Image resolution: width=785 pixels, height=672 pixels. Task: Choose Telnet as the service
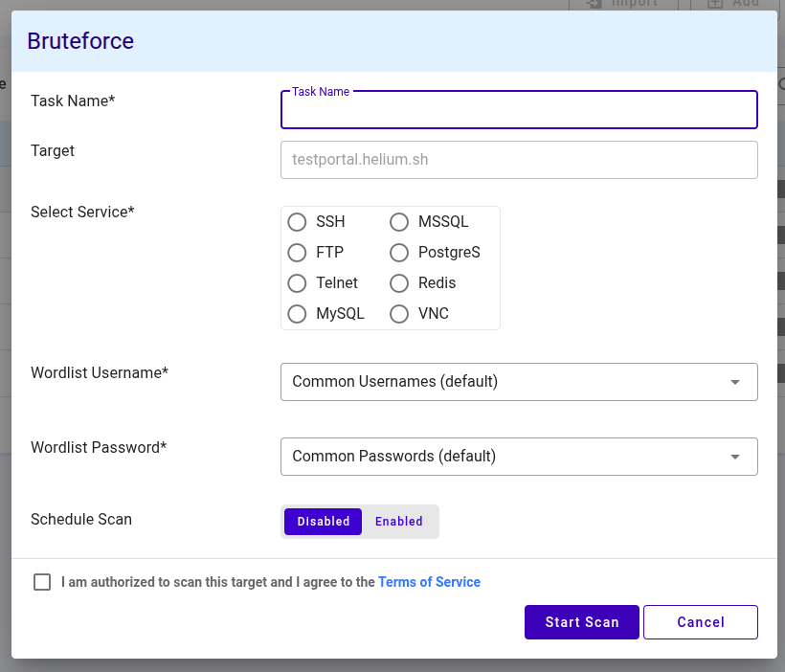297,283
